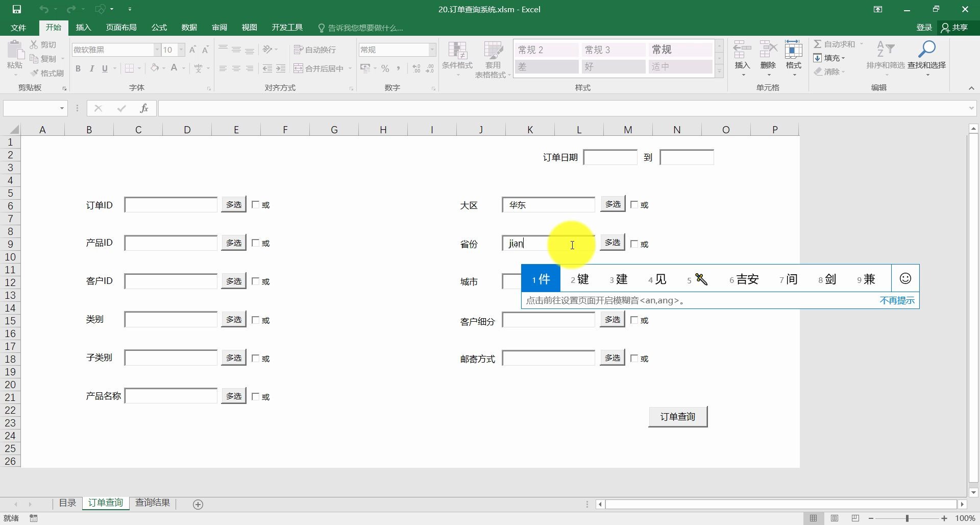The height and width of the screenshot is (525, 980).
Task: Open the Conditional Formatting icon
Action: [457, 51]
